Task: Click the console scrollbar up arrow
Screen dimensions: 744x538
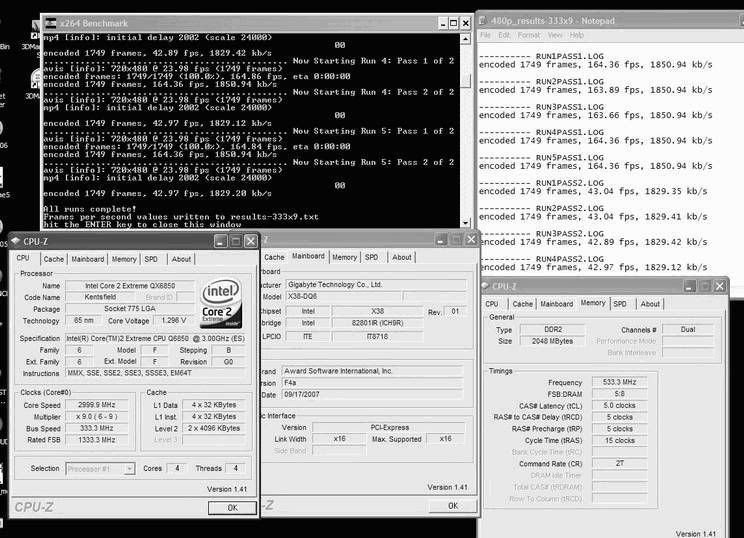Action: click(465, 38)
